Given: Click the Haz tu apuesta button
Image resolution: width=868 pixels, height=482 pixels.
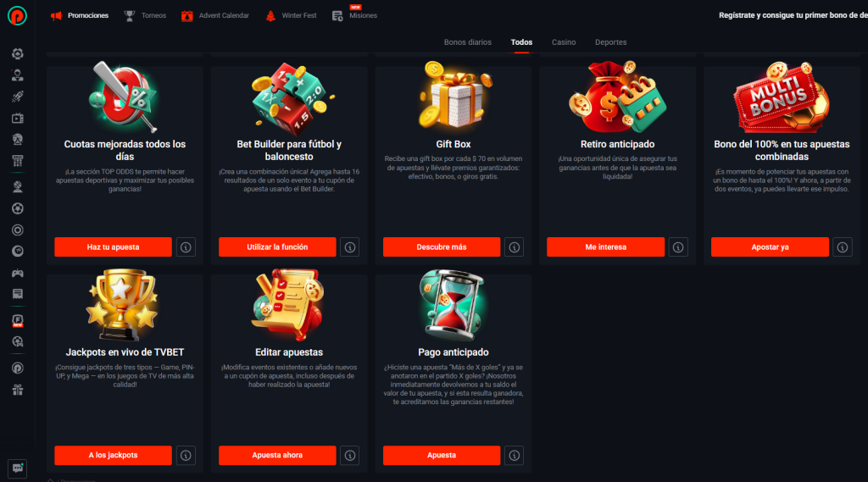Looking at the screenshot, I should 113,247.
